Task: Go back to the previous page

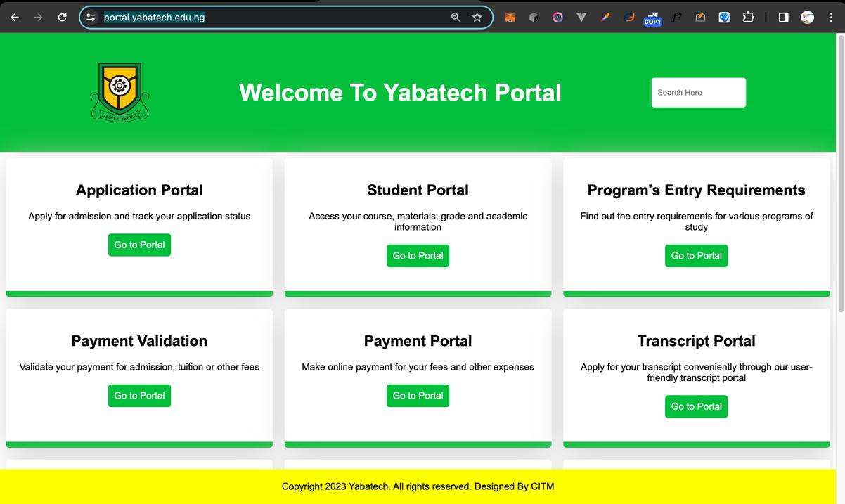Action: point(15,17)
